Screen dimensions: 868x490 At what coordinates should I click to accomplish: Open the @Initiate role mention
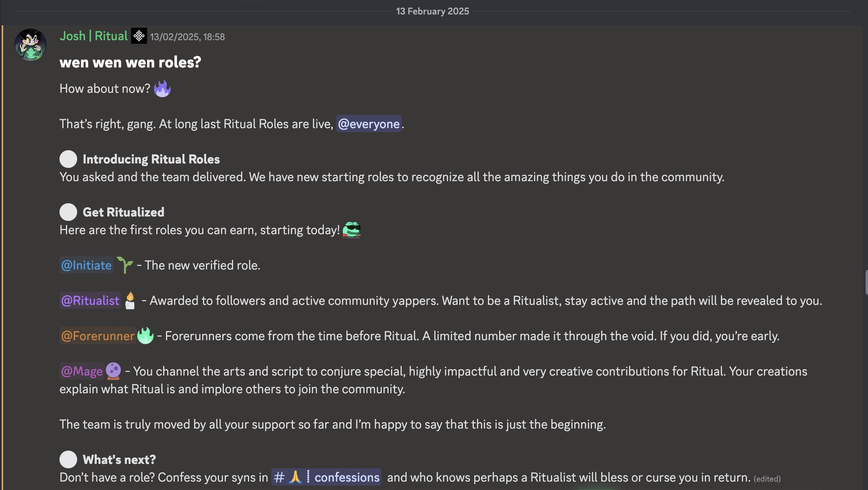click(x=86, y=265)
